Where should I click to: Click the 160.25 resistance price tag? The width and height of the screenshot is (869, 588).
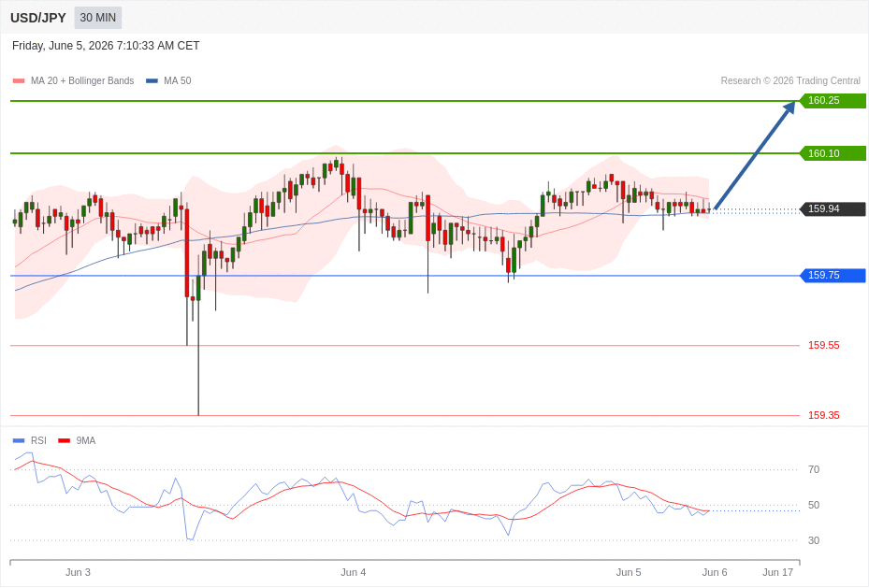833,101
